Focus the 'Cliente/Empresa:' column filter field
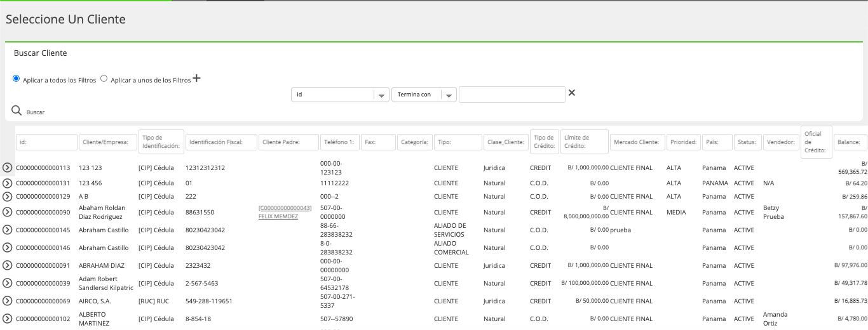 [109, 142]
